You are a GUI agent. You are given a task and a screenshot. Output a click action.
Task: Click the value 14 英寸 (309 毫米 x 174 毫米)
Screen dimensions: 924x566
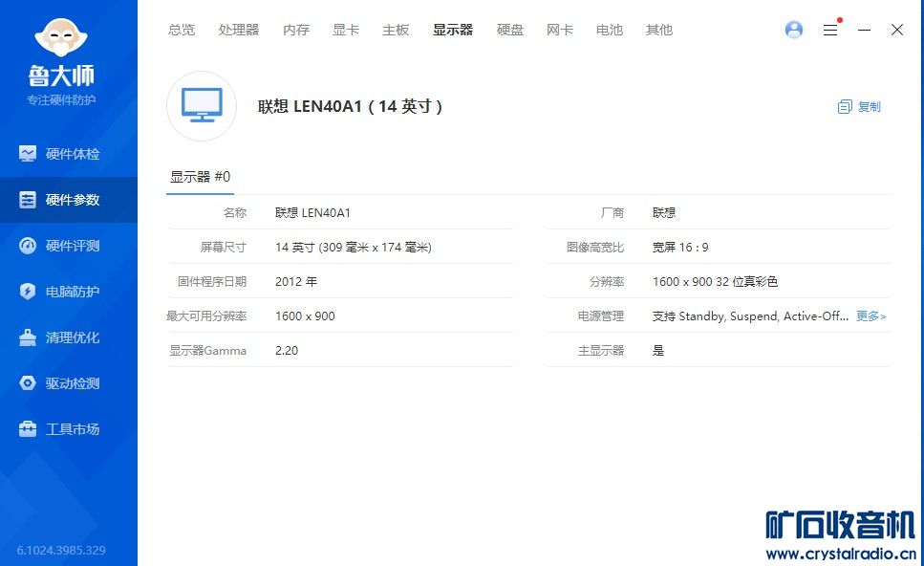353,247
